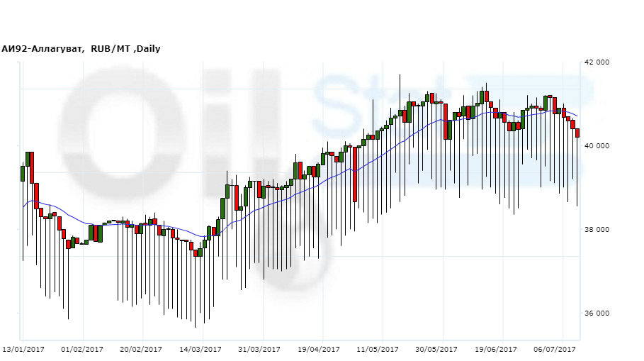Screen dimensions: 644x361
Task: Click the 36 000 price axis label
Action: pos(596,313)
